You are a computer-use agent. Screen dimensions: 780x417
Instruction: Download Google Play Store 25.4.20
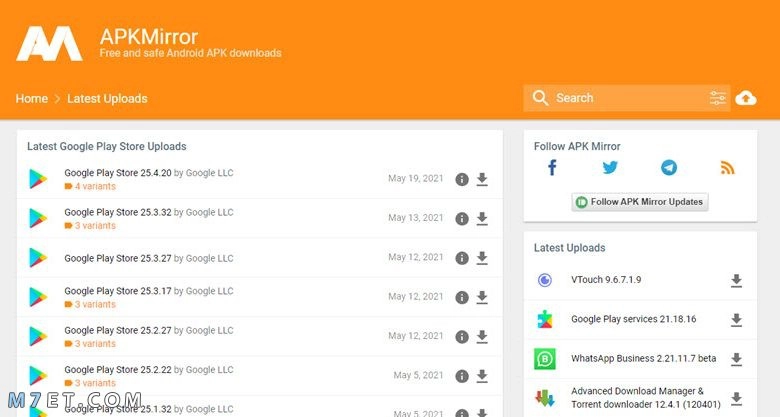click(x=482, y=179)
